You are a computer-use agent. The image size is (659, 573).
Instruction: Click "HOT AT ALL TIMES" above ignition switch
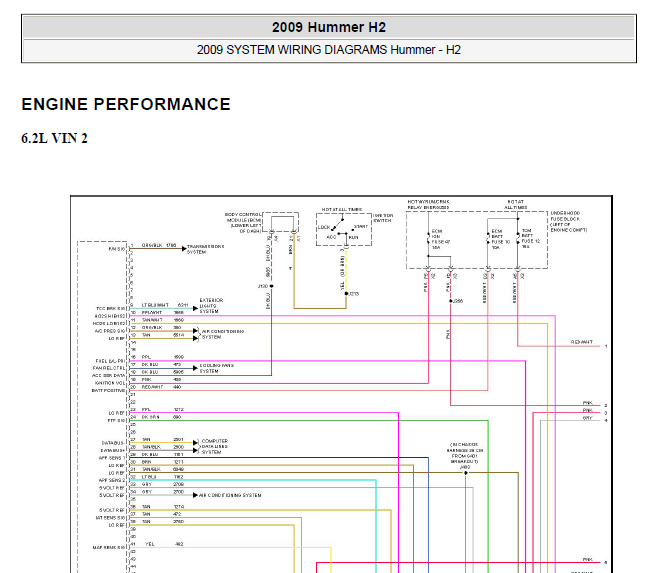(x=342, y=209)
